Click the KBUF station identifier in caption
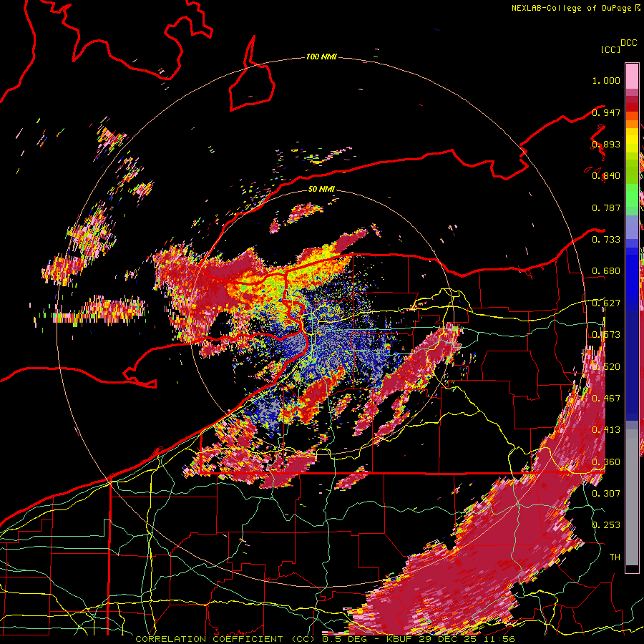The image size is (644, 644). tap(402, 639)
